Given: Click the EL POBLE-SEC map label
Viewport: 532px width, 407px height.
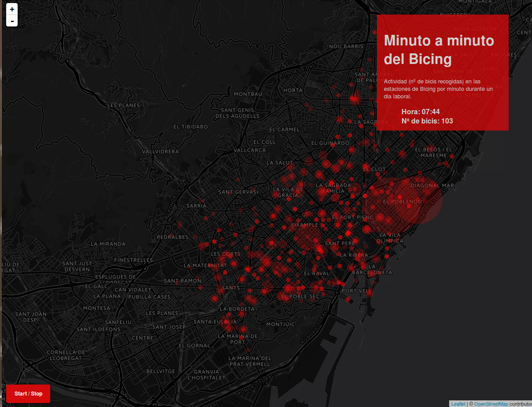Looking at the screenshot, I should tap(300, 297).
